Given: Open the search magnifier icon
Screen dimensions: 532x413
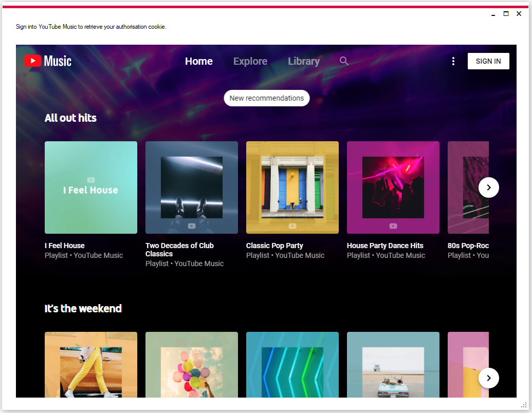Looking at the screenshot, I should point(344,61).
